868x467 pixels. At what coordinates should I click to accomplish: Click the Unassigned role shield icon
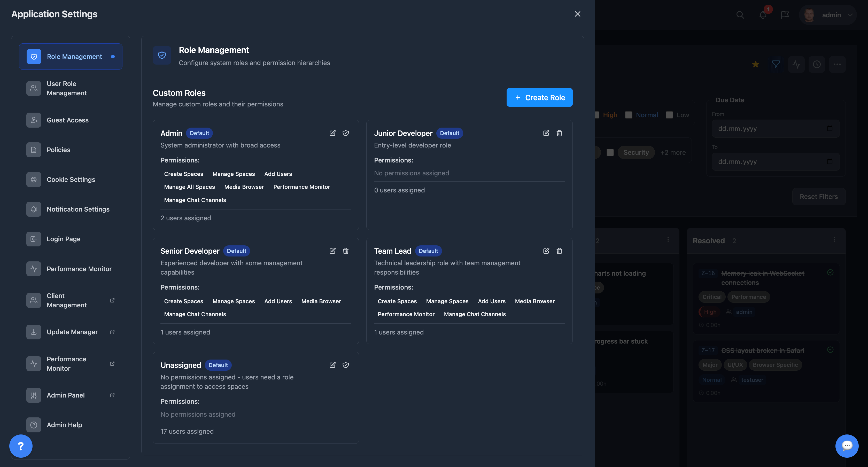pyautogui.click(x=345, y=365)
